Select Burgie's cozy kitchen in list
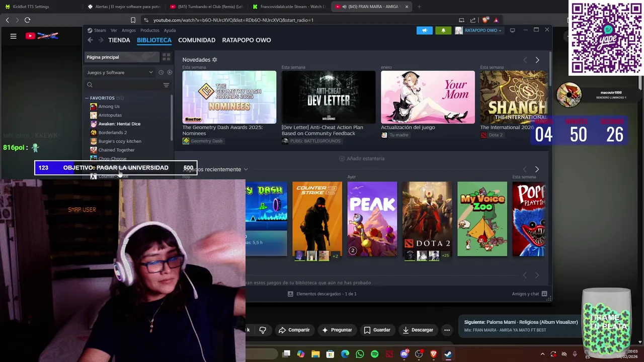The height and width of the screenshot is (362, 644). click(x=120, y=141)
